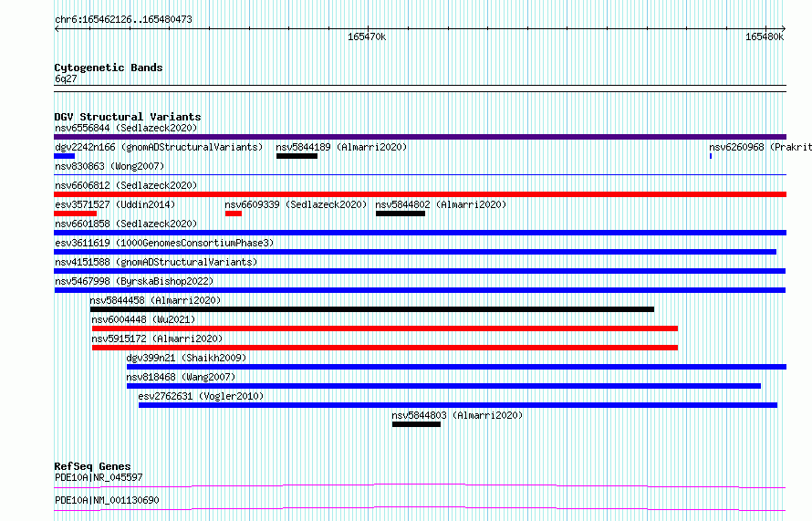Click the chr6:165462126..165480473 coordinates text
Image resolution: width=812 pixels, height=521 pixels.
point(123,19)
